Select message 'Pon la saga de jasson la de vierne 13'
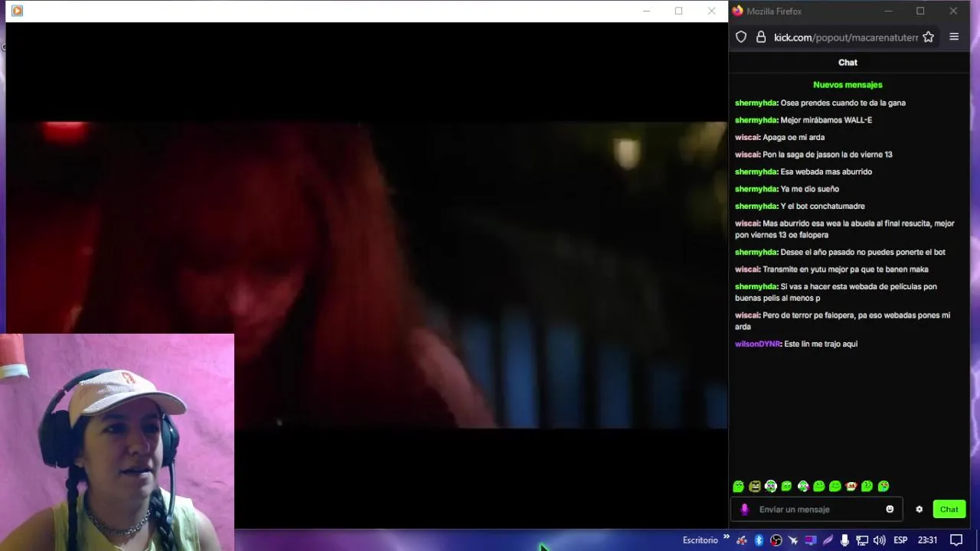 point(828,155)
